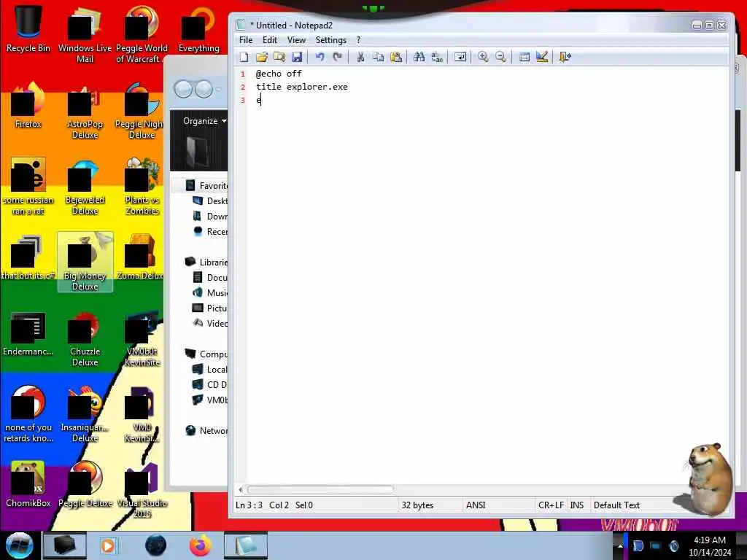The height and width of the screenshot is (560, 747).
Task: Undo the last edit in Notepad2
Action: [x=320, y=57]
